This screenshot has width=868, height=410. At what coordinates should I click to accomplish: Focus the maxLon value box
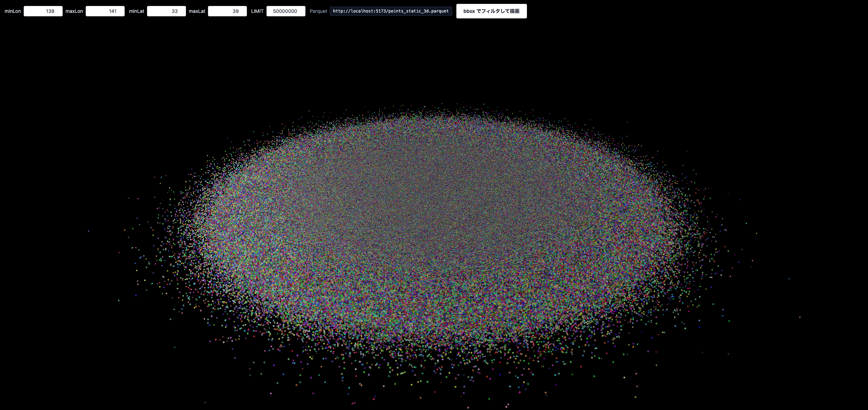[x=105, y=11]
